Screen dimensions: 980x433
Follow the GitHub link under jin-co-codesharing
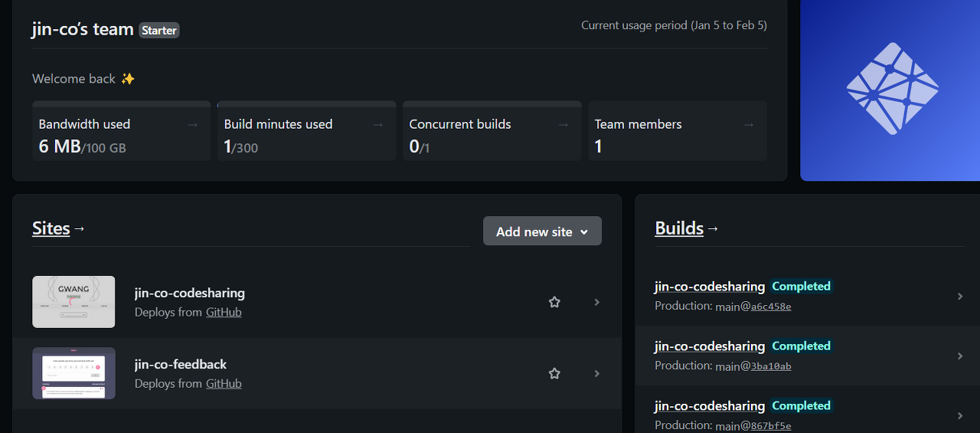click(224, 312)
